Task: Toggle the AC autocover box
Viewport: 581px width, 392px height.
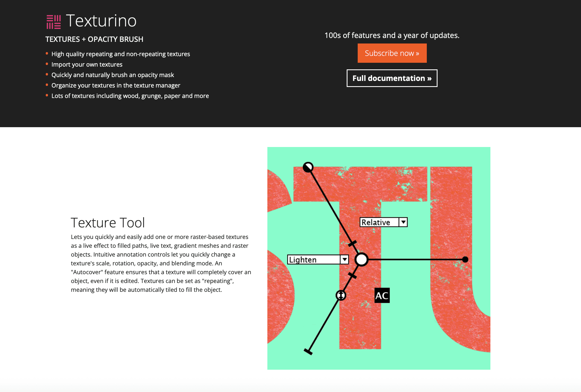Action: point(382,296)
